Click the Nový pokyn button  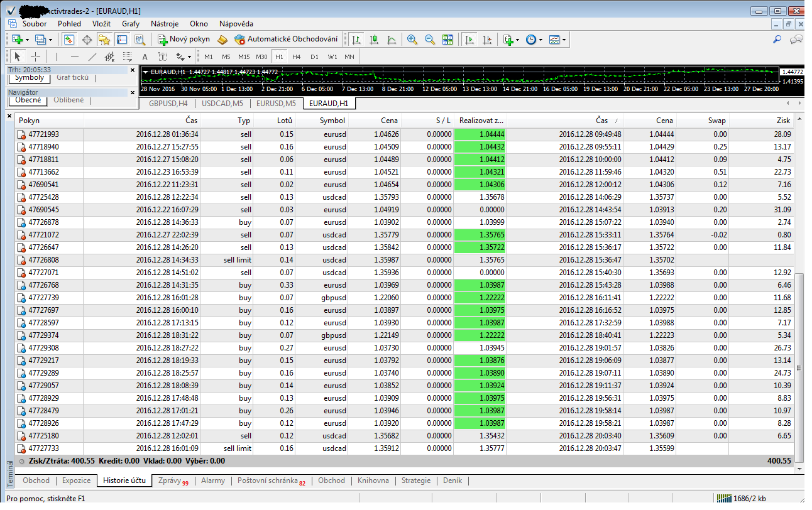pyautogui.click(x=184, y=40)
